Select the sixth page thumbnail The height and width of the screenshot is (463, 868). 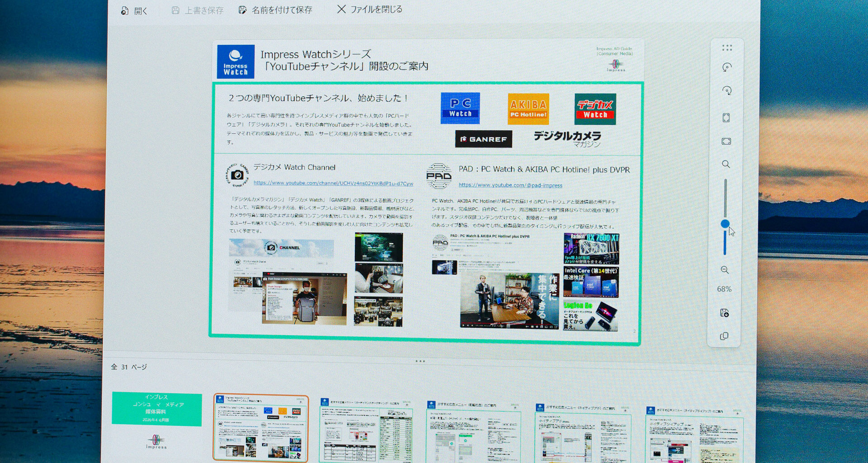694,434
